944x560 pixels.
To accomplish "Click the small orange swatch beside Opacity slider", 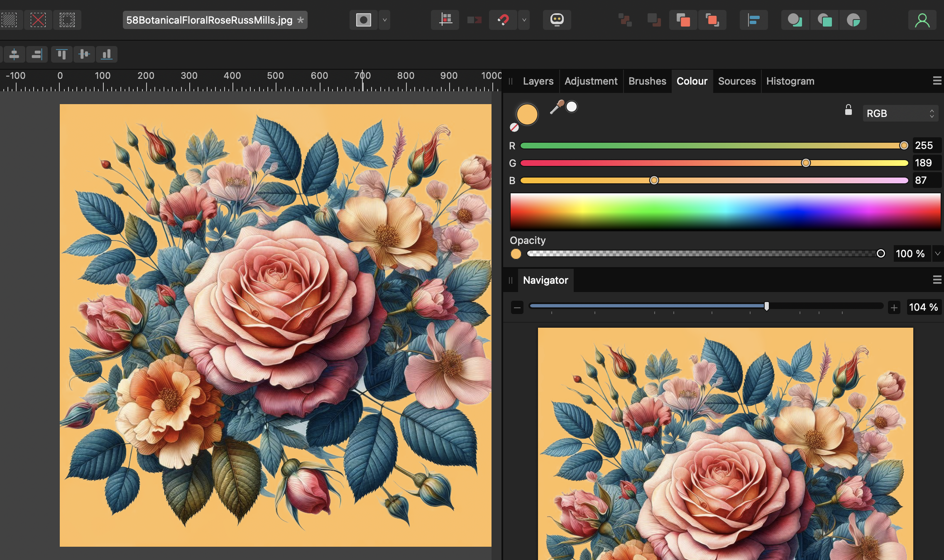I will [516, 254].
